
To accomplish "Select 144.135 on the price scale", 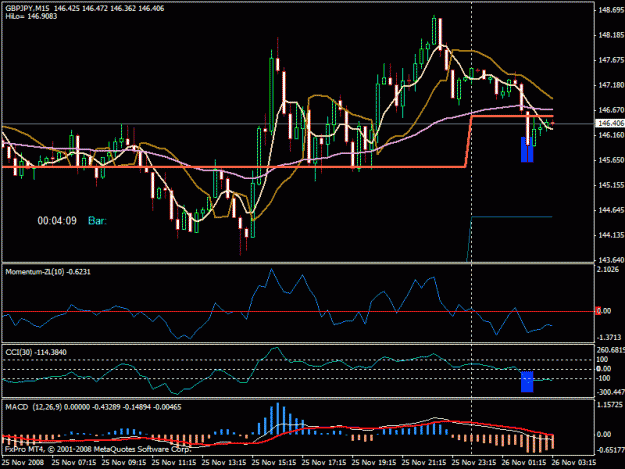I will tap(611, 235).
